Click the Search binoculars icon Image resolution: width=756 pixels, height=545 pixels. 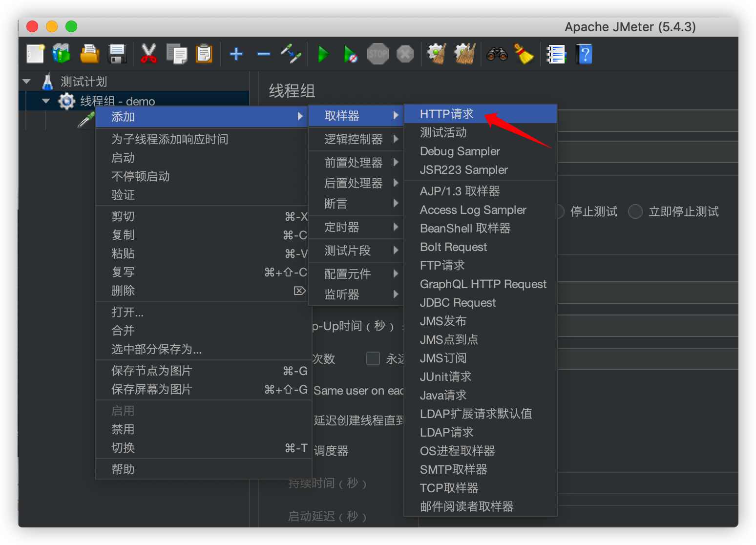click(x=497, y=54)
